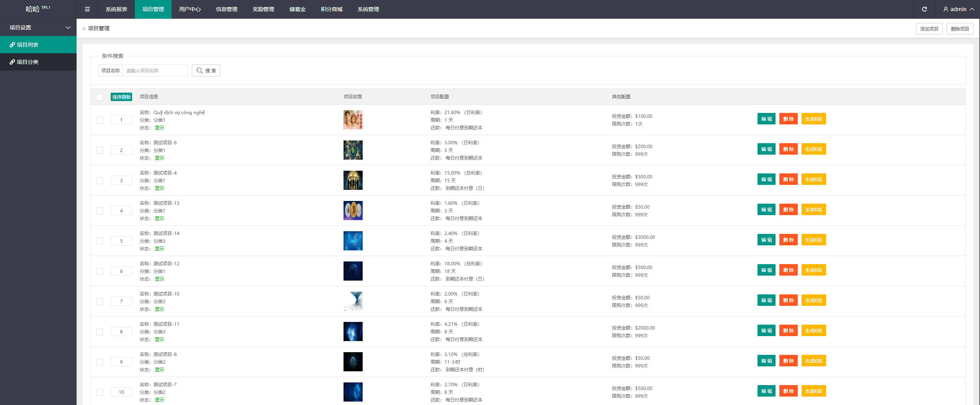The image size is (980, 405).
Task: Click 删除 for 测试项目-4
Action: 789,179
